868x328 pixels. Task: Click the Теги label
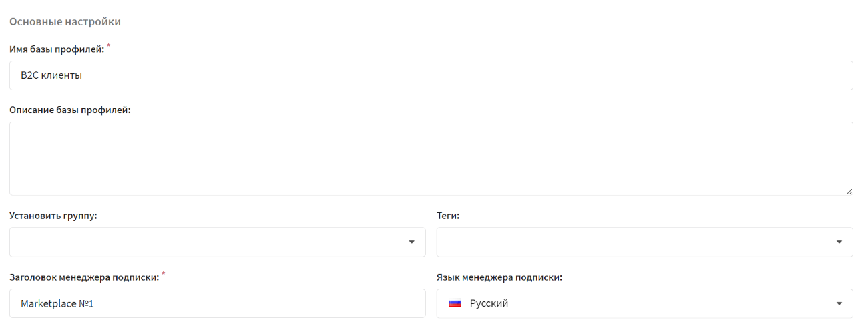[x=448, y=216]
